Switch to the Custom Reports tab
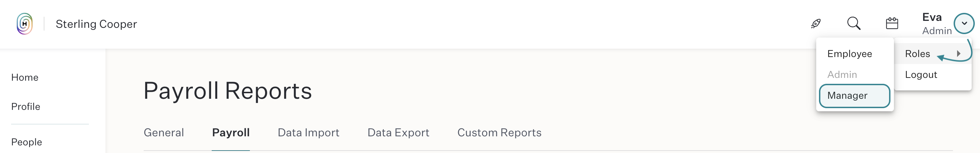Image resolution: width=980 pixels, height=153 pixels. (x=499, y=132)
